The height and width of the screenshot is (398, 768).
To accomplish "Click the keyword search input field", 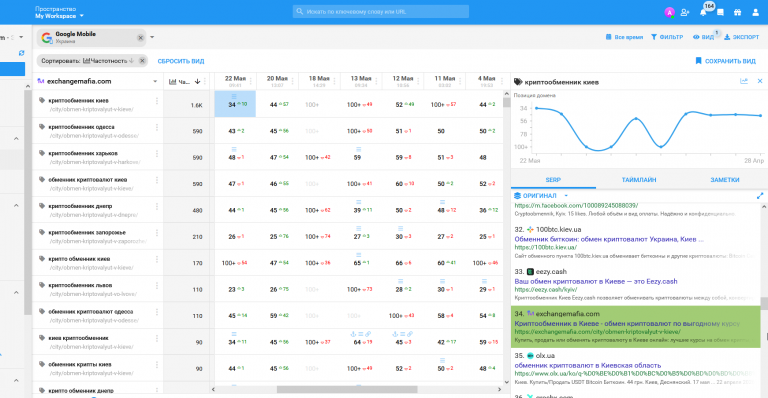I will (381, 11).
